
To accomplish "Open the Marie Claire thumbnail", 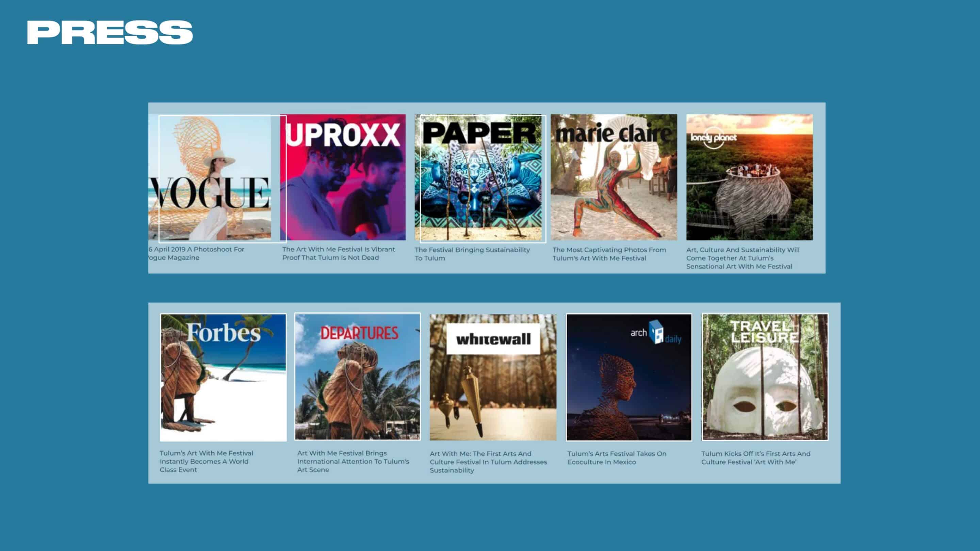I will [x=614, y=177].
